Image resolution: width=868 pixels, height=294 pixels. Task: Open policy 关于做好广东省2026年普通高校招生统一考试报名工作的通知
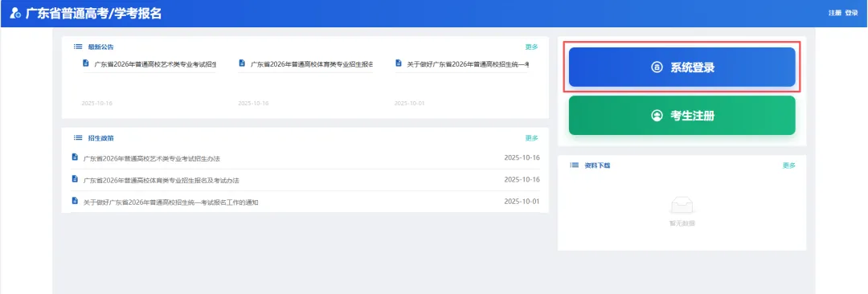[171, 202]
